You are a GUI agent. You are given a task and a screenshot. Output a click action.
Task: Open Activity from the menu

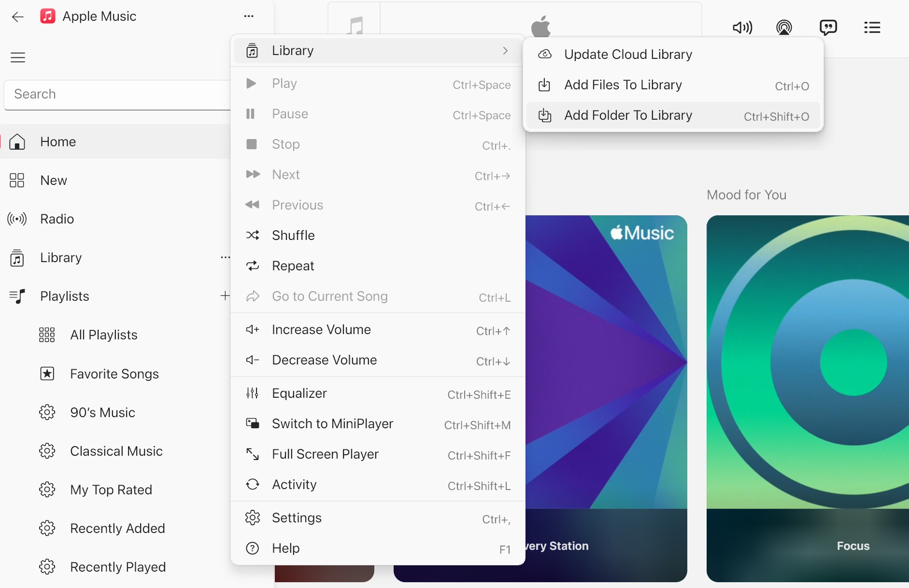(x=378, y=485)
